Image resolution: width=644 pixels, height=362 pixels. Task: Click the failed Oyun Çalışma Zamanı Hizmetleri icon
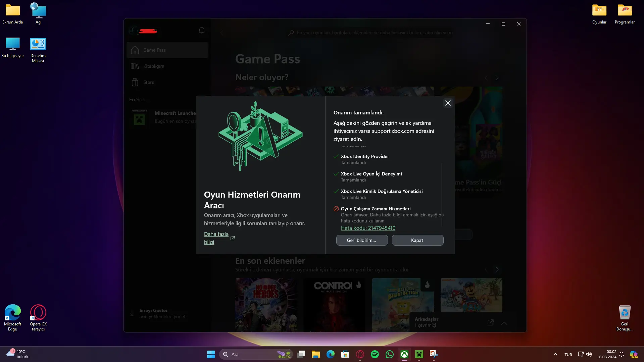click(336, 209)
